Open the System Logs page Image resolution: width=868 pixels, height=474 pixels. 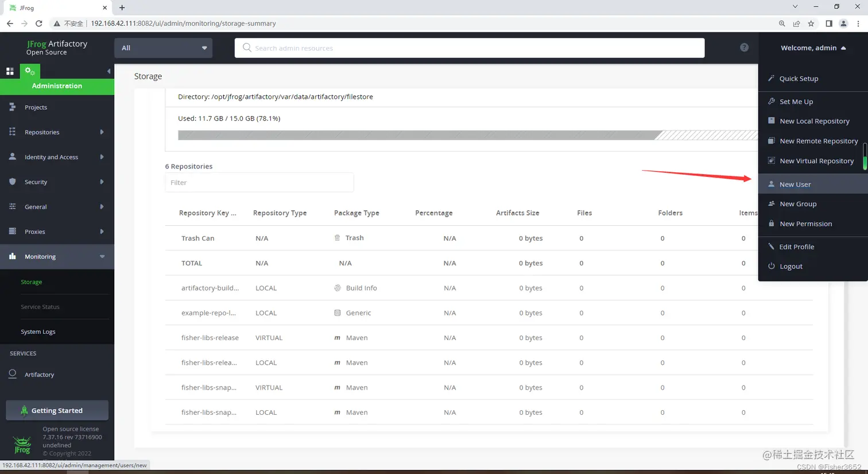(38, 332)
